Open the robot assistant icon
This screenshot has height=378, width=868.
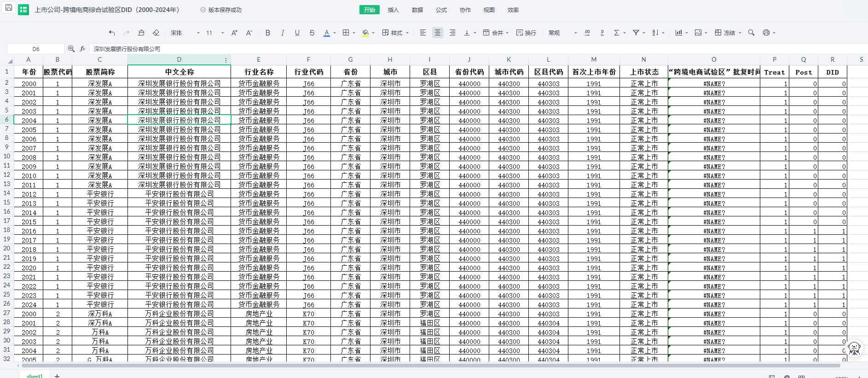click(x=854, y=348)
